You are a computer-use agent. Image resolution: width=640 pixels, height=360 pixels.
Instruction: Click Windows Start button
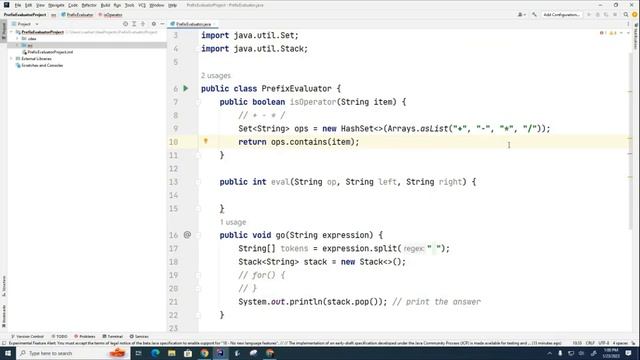tap(8, 353)
